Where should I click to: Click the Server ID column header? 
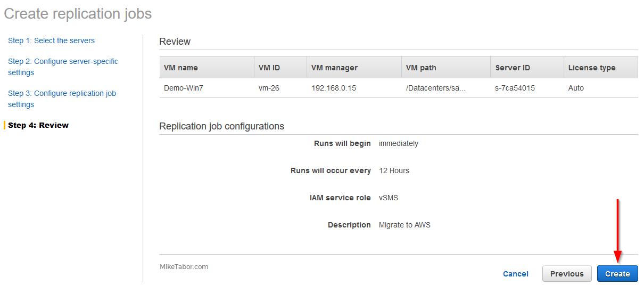[527, 68]
